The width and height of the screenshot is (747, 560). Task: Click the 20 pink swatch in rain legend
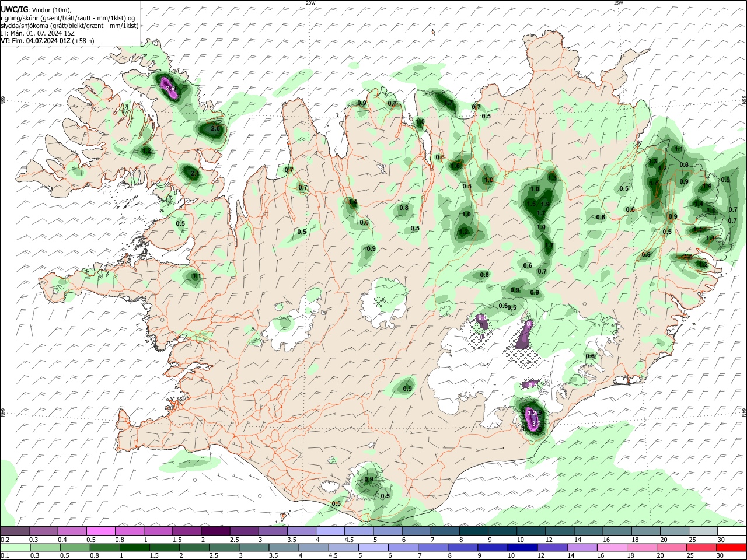[672, 548]
